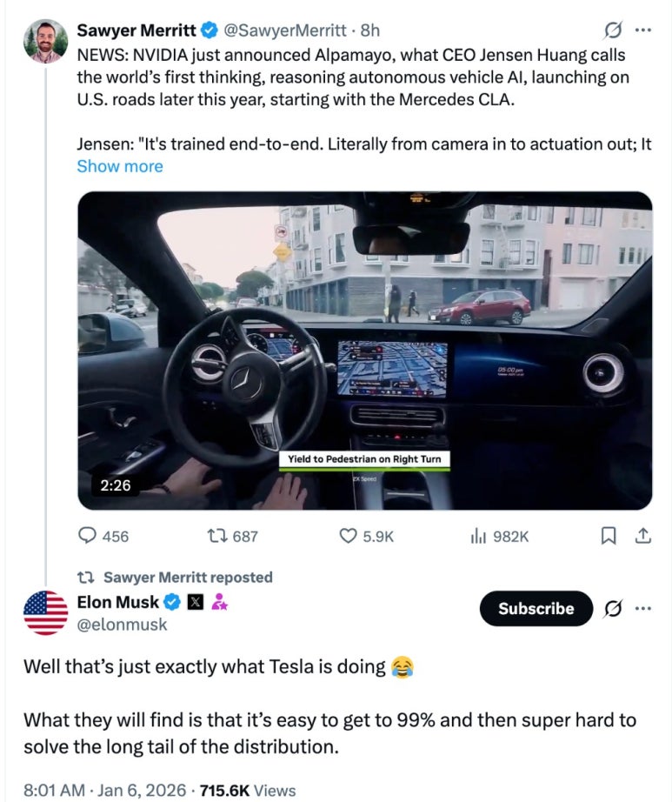Click Elon Musk's American flag avatar
Image resolution: width=672 pixels, height=802 pixels.
click(46, 612)
